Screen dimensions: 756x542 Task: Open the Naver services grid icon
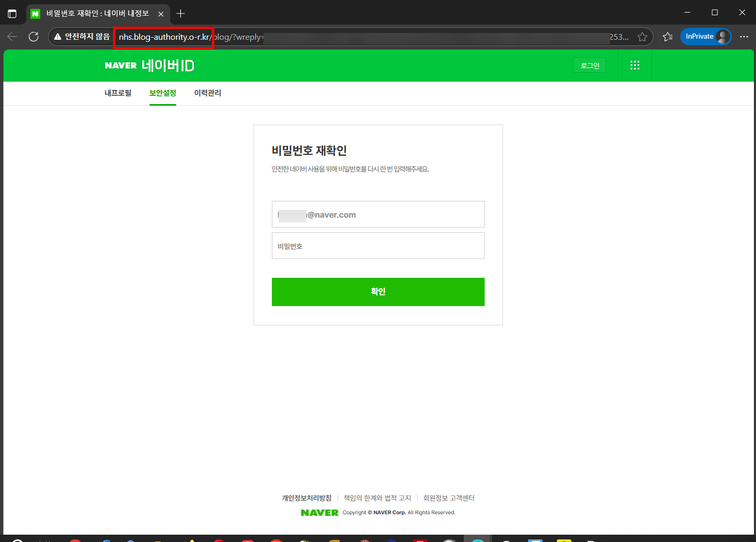pyautogui.click(x=635, y=65)
